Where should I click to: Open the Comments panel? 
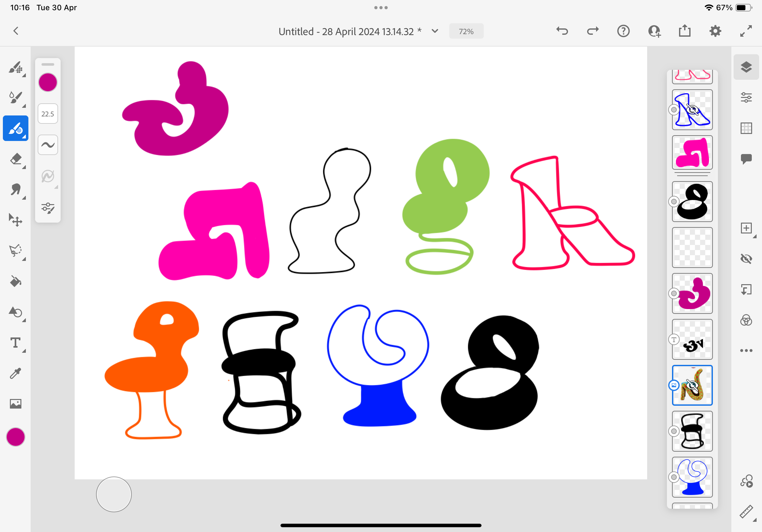tap(746, 159)
